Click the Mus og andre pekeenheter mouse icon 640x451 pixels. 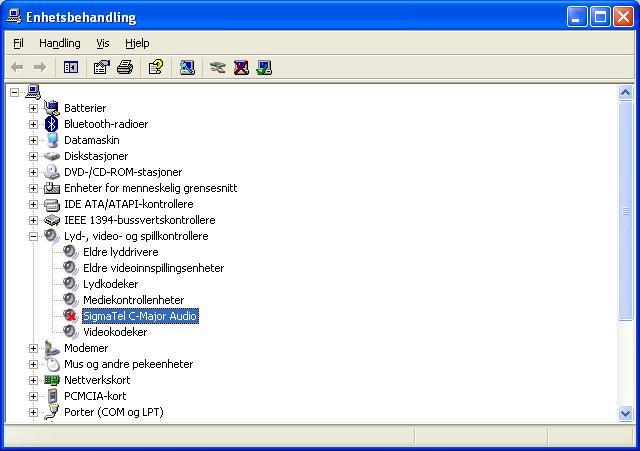[52, 364]
